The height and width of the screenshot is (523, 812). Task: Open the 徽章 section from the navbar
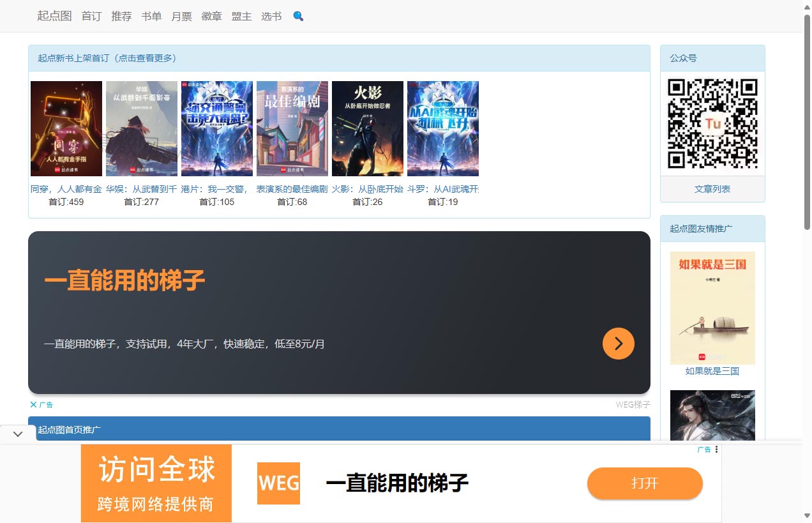pos(211,17)
